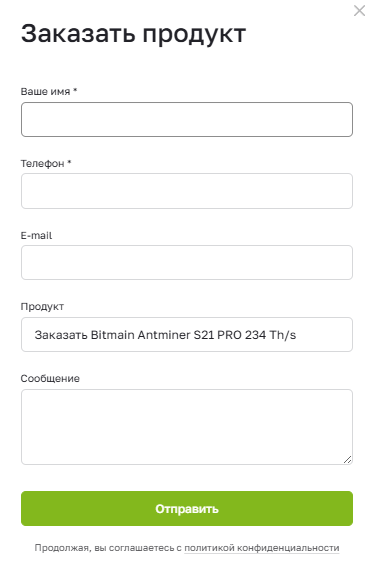
Task: Click the Заказать продукт dialog heading
Action: [133, 34]
